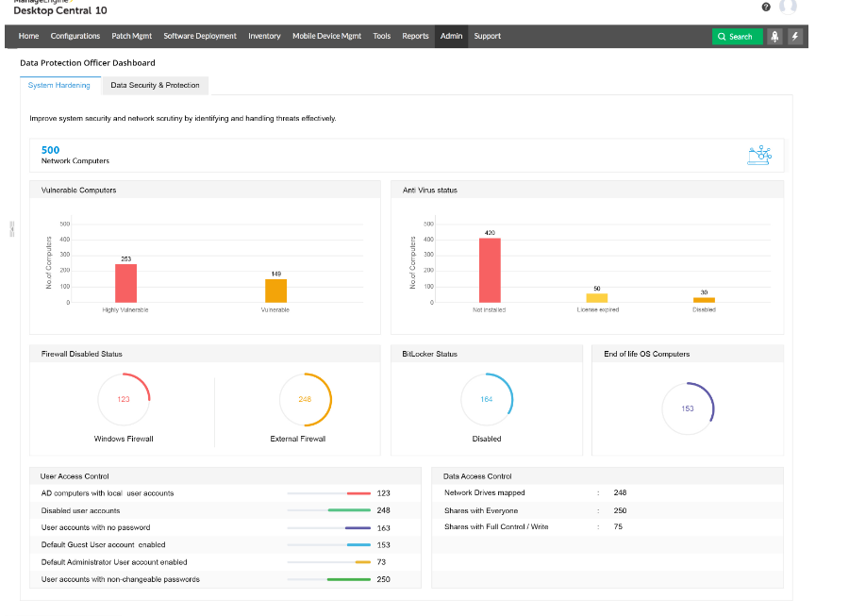Click the rocket quick launch icon

coord(774,36)
